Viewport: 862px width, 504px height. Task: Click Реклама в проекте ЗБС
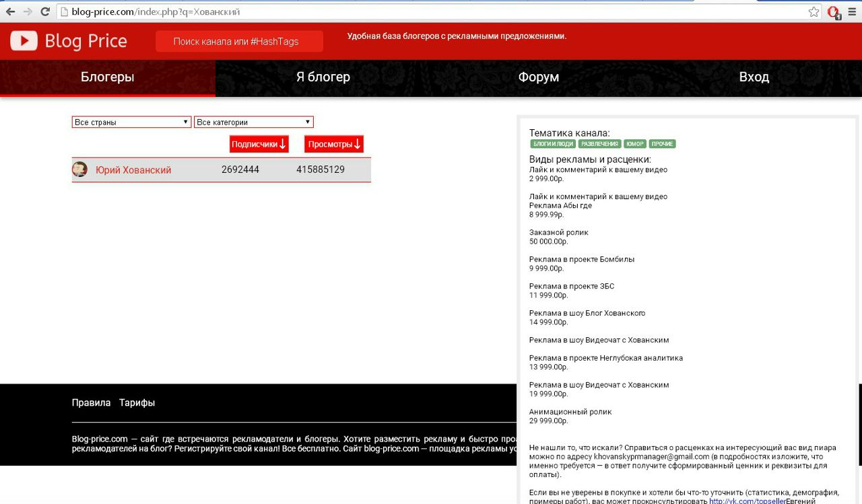[572, 286]
